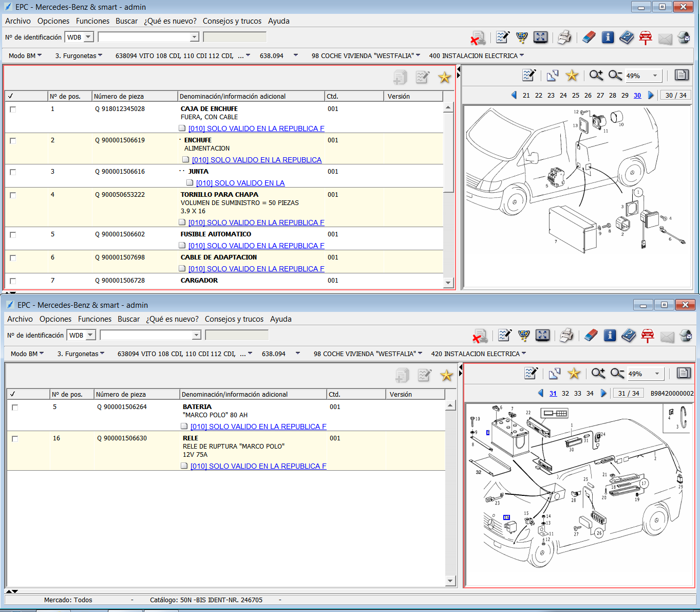Screen dimensions: 700x612
Task: Click the favorites star above lower window diagram
Action: [x=574, y=374]
